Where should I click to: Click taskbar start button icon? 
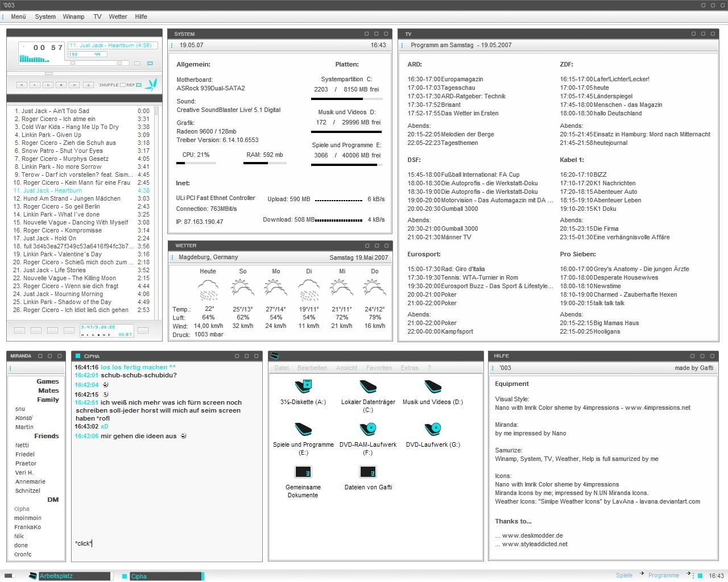10,576
